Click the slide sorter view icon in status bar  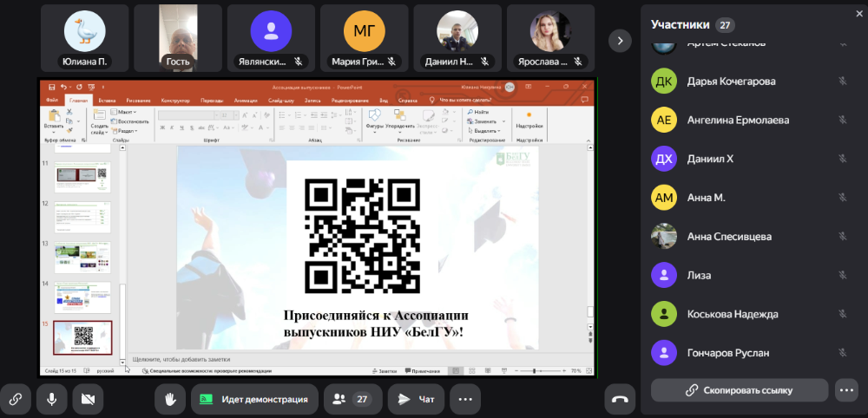[x=471, y=371]
